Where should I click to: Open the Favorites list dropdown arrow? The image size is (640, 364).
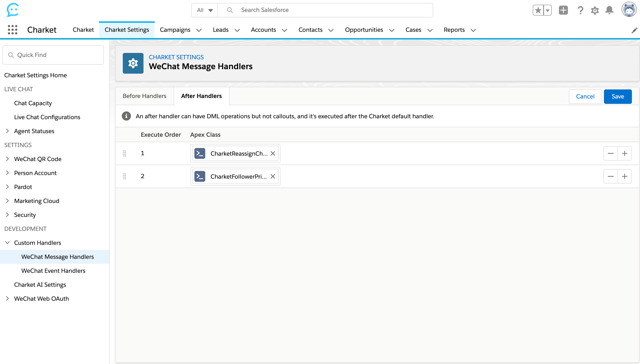[x=547, y=10]
